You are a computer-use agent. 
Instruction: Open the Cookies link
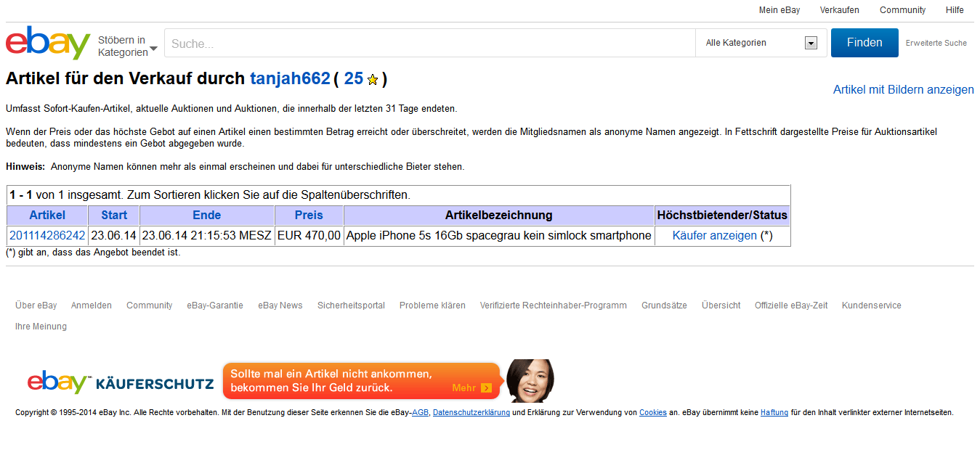click(653, 413)
